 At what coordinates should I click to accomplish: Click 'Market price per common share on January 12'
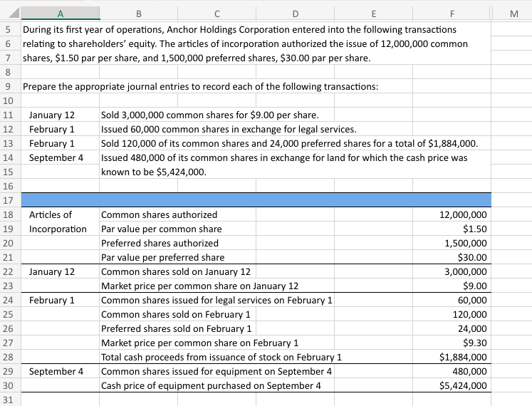pos(199,286)
